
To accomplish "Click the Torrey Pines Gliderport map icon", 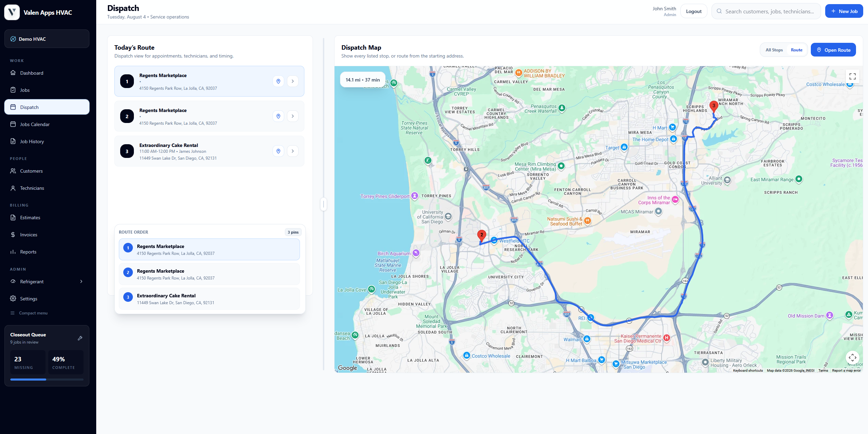I will pyautogui.click(x=415, y=196).
